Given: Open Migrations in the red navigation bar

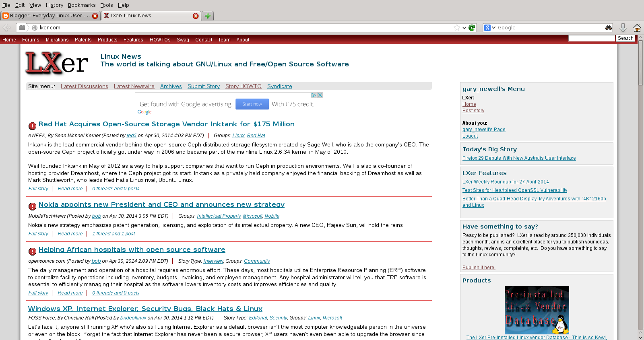Looking at the screenshot, I should click(57, 40).
